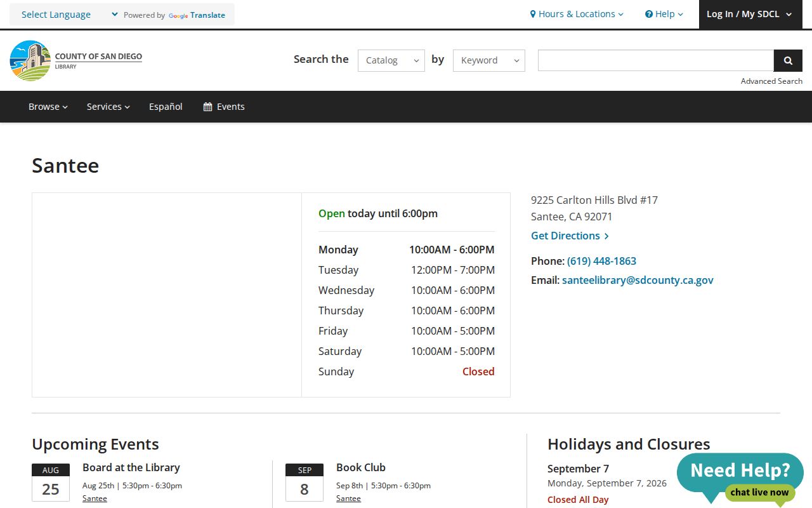Click the Get Directions link
Image resolution: width=812 pixels, height=508 pixels.
click(570, 236)
